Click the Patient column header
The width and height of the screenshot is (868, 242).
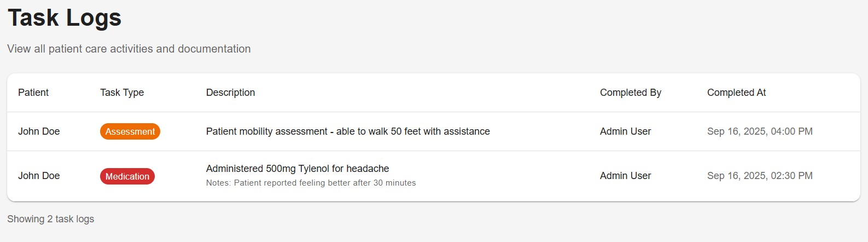tap(33, 93)
